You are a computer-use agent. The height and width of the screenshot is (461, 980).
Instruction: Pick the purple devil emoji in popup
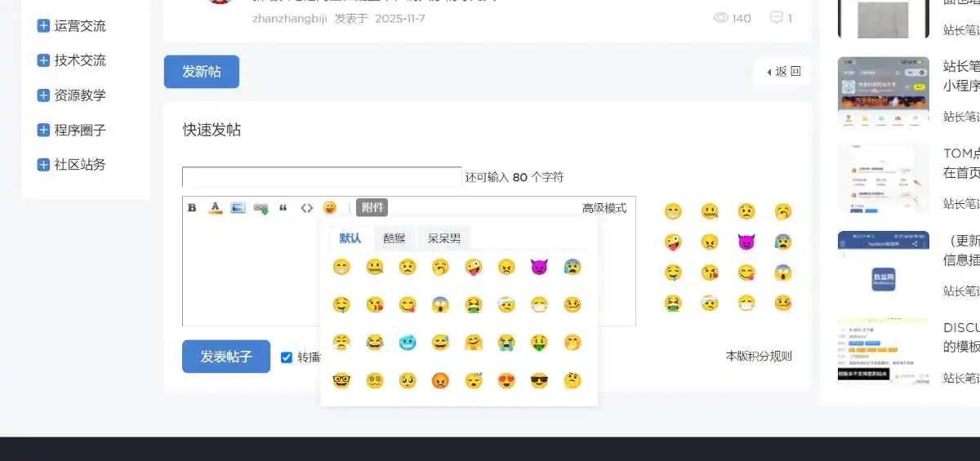[539, 267]
